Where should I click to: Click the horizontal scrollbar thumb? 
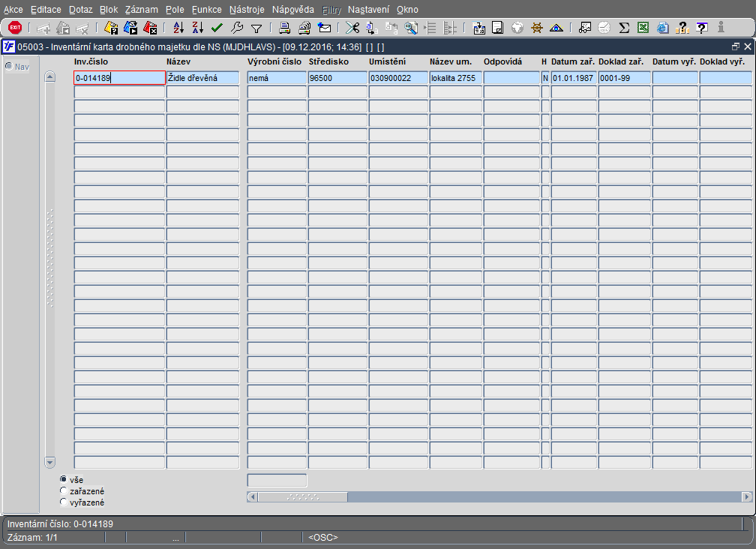(303, 496)
